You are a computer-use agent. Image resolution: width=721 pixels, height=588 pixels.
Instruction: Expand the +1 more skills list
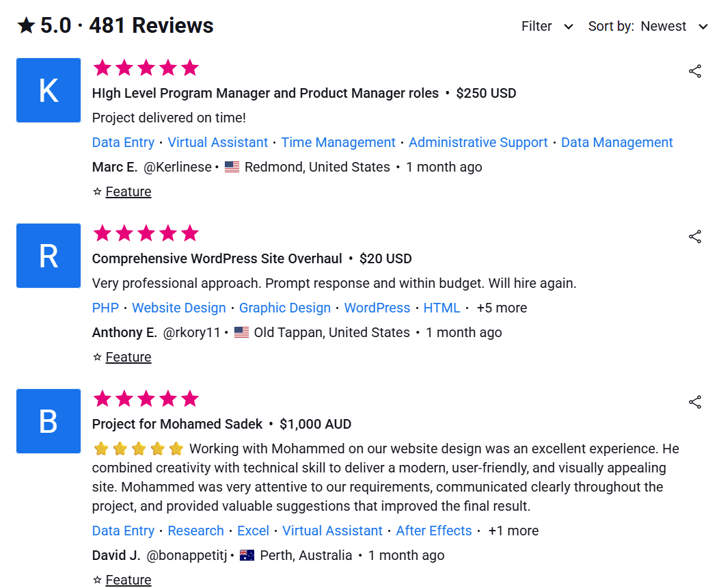click(513, 531)
